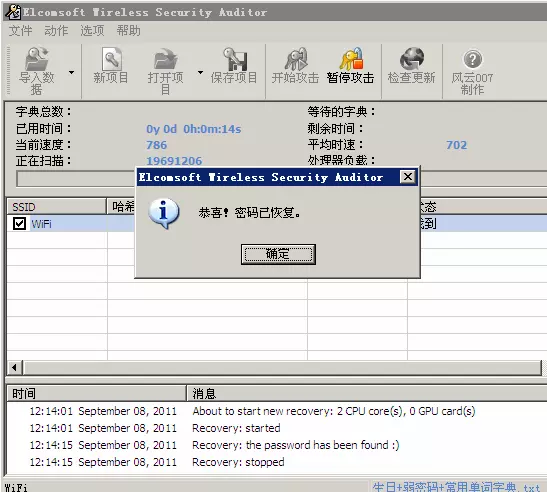Click the current speed value 786
This screenshot has height=492, width=547.
157,145
